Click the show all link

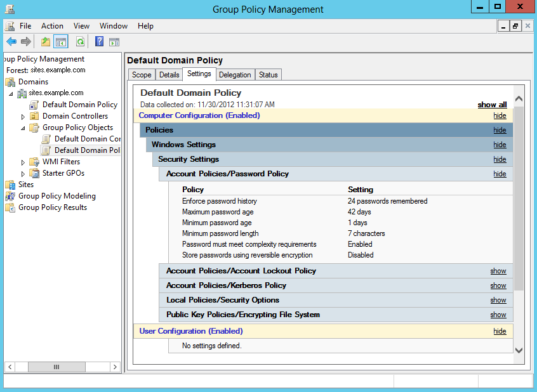click(x=492, y=105)
